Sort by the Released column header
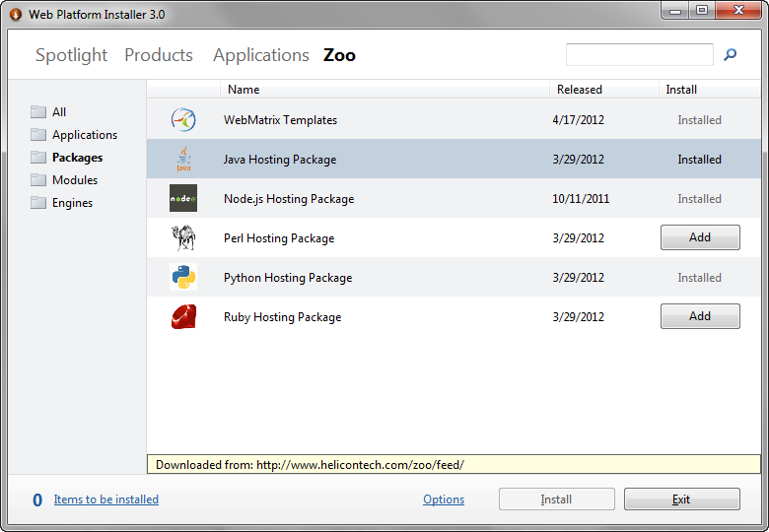This screenshot has height=532, width=769. pyautogui.click(x=603, y=90)
